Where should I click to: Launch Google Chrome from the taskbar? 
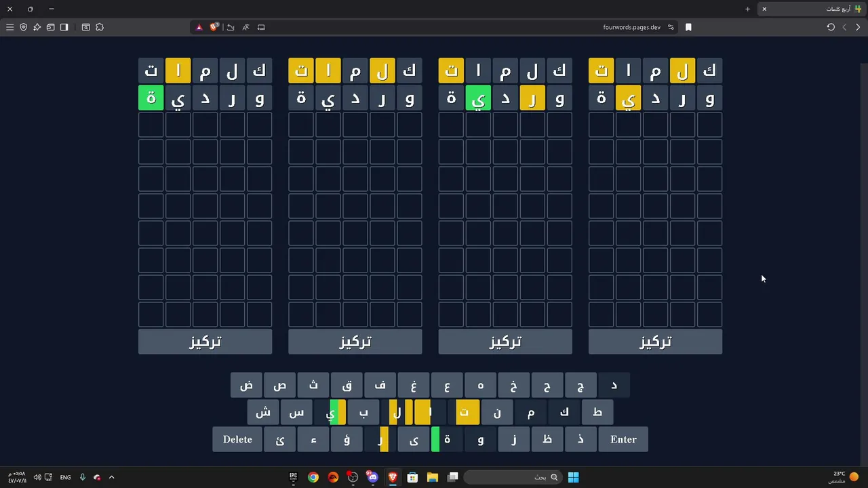[313, 477]
